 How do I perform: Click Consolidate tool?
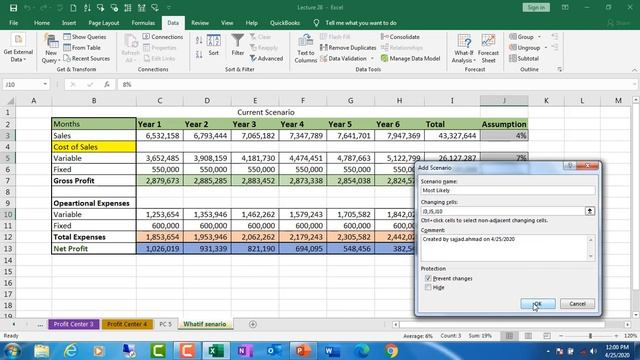tap(400, 37)
